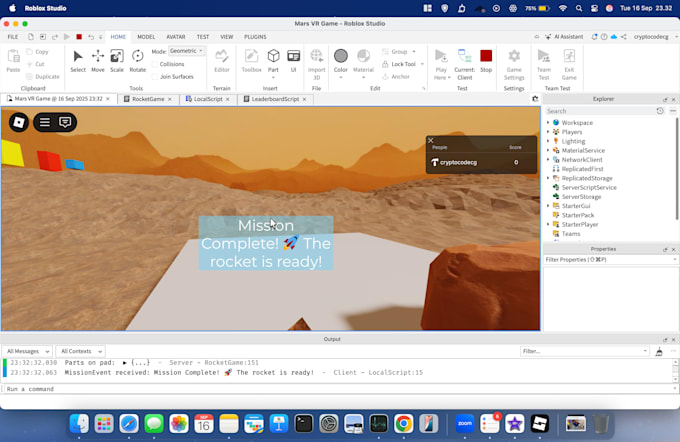Close the leaderboard panel X
Screen dimensions: 680x442
pyautogui.click(x=431, y=140)
